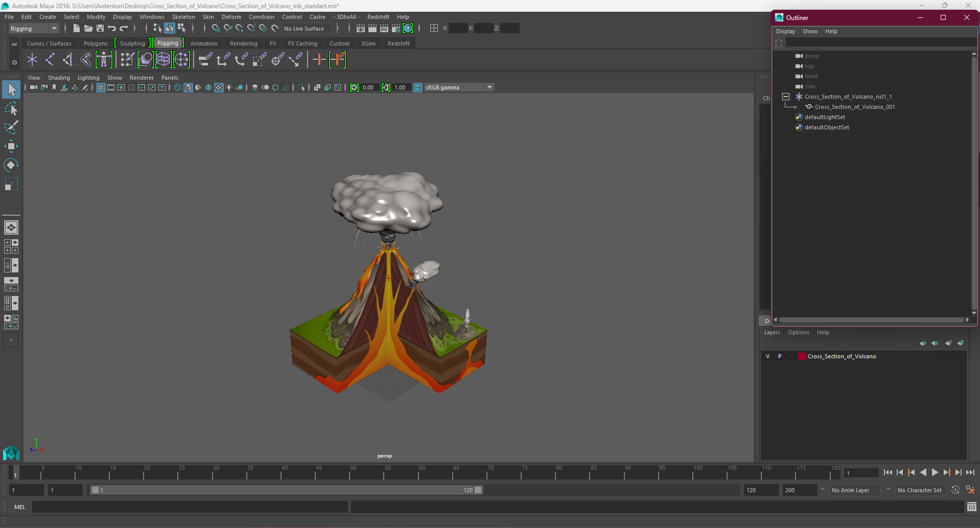Collapse the Cross_Section_of_Volcano_ncl1_1 node
This screenshot has width=980, height=528.
786,97
